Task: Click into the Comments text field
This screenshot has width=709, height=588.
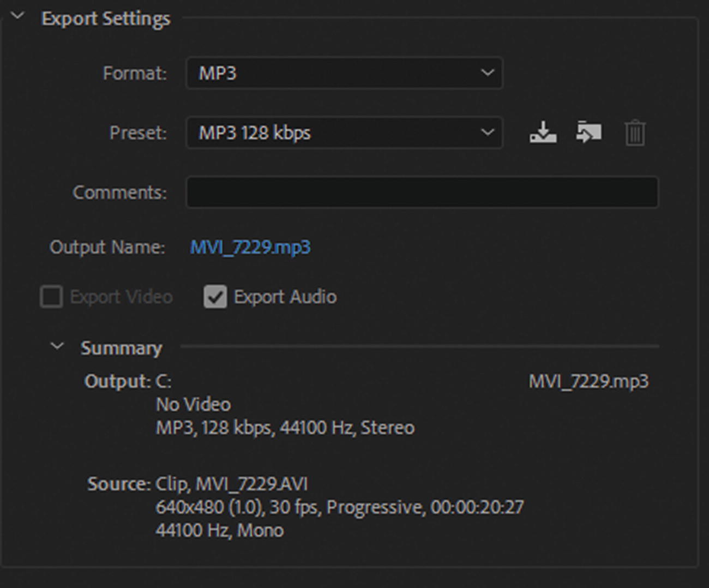Action: click(x=422, y=192)
